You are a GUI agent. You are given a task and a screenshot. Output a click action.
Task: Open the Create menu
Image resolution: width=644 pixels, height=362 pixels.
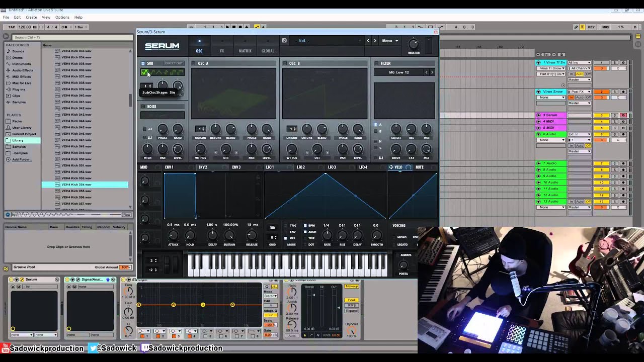pos(31,17)
